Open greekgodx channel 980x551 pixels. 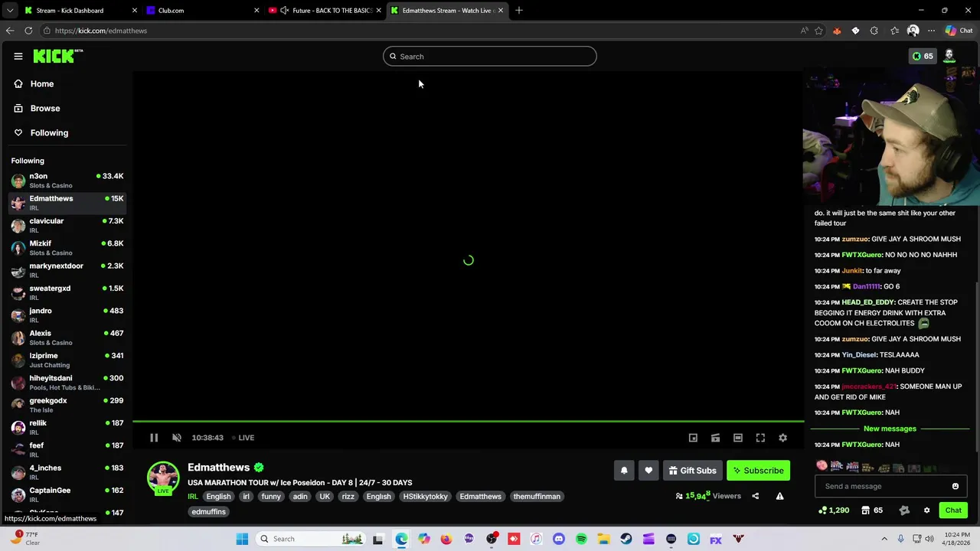click(x=67, y=405)
